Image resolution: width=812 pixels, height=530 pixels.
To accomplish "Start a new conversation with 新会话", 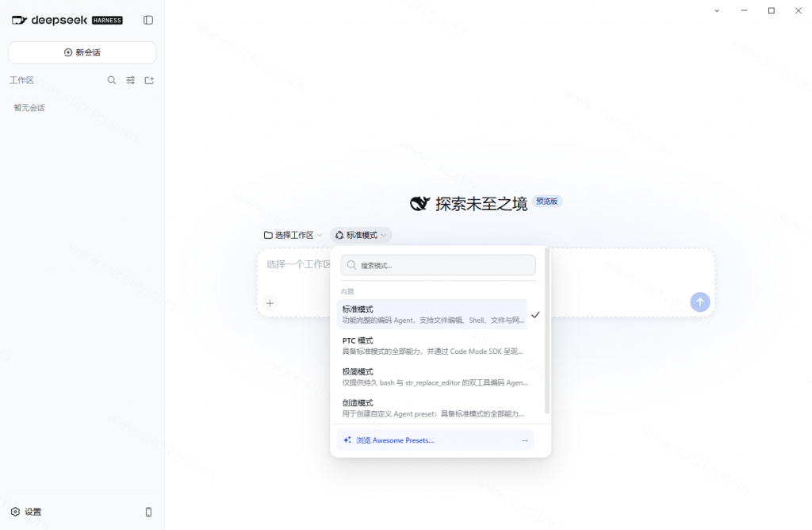I will tap(82, 52).
